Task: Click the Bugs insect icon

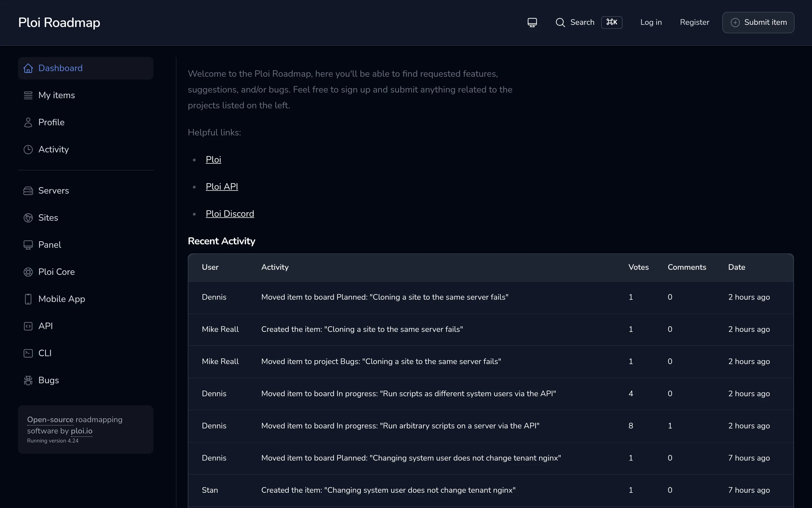Action: click(28, 380)
